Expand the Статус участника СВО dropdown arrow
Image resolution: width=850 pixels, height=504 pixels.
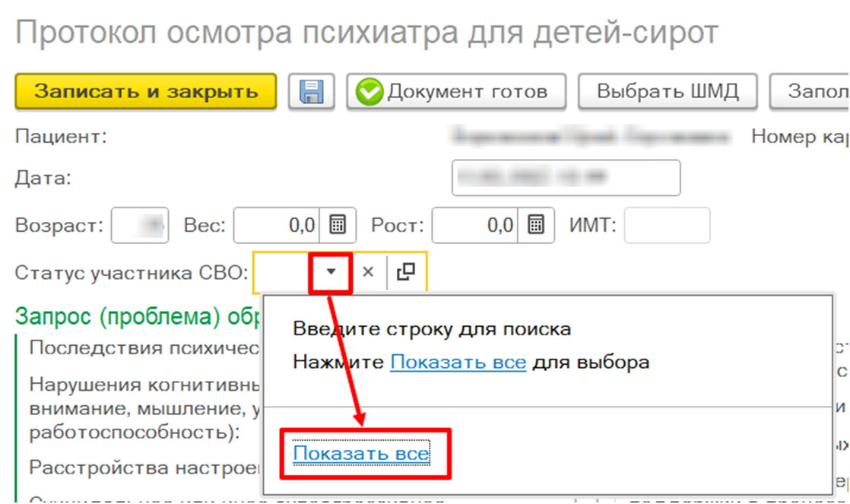pyautogui.click(x=330, y=271)
